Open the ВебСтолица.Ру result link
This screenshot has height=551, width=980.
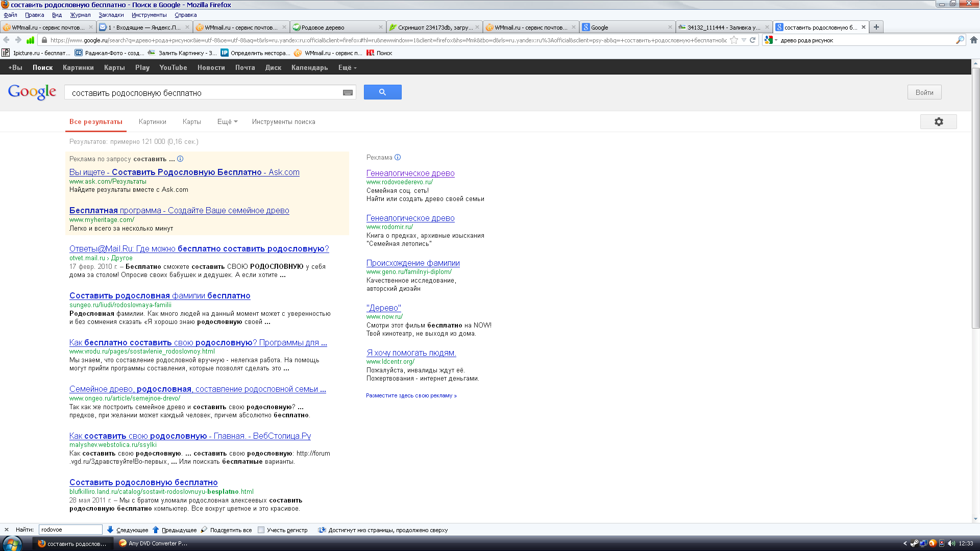[x=190, y=436]
